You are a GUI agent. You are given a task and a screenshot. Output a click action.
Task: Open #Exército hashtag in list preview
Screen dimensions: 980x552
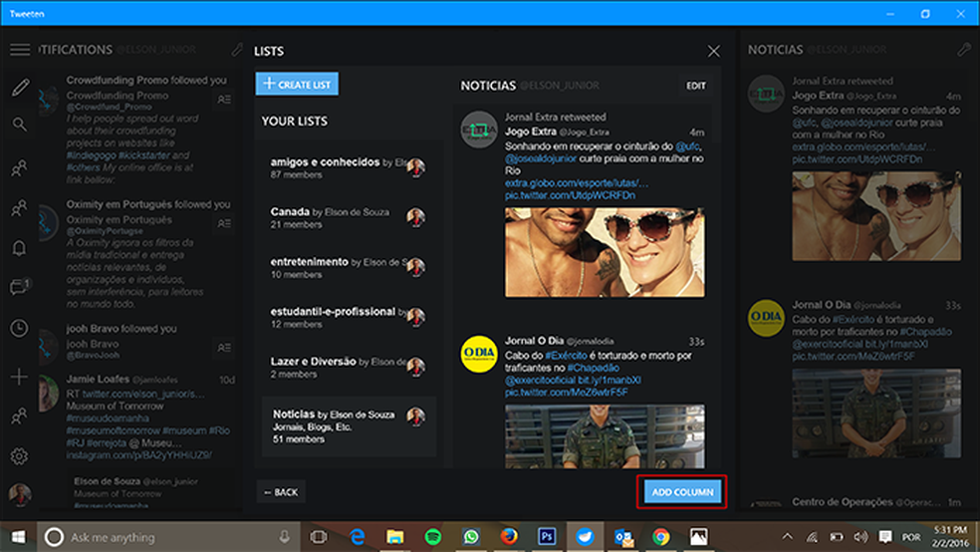566,355
